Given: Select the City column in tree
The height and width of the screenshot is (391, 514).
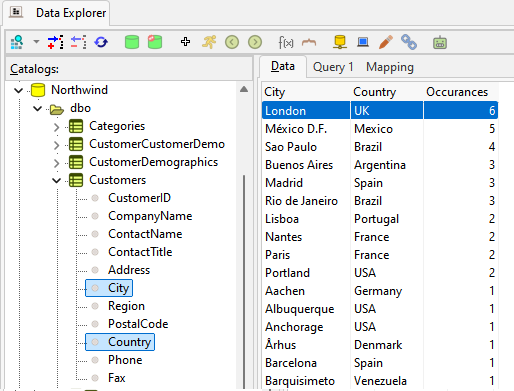Looking at the screenshot, I should pyautogui.click(x=109, y=288).
